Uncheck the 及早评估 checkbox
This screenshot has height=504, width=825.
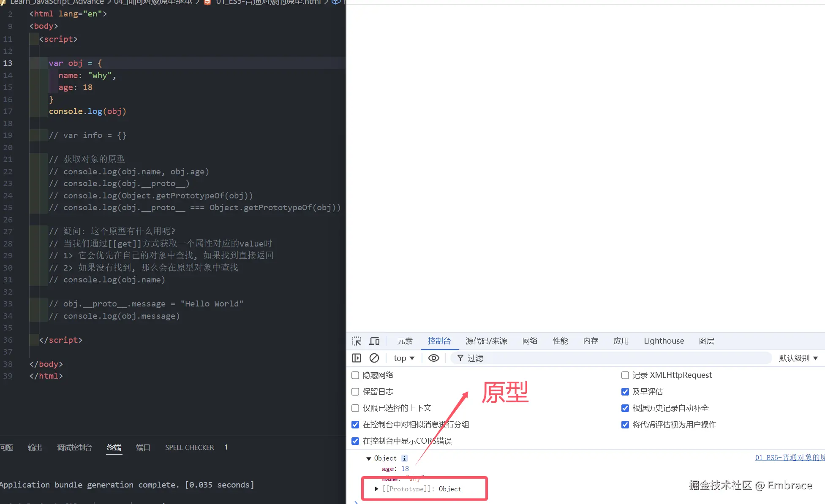point(625,392)
